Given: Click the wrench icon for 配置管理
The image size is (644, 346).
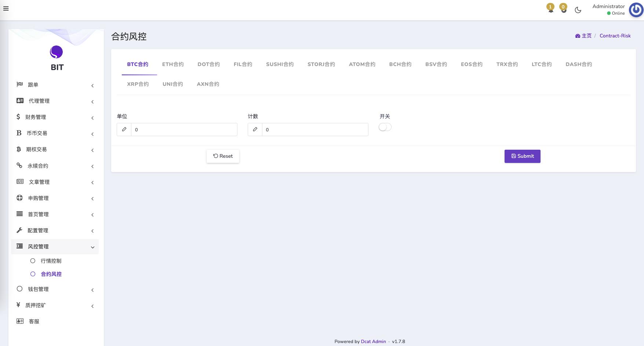Looking at the screenshot, I should point(19,230).
